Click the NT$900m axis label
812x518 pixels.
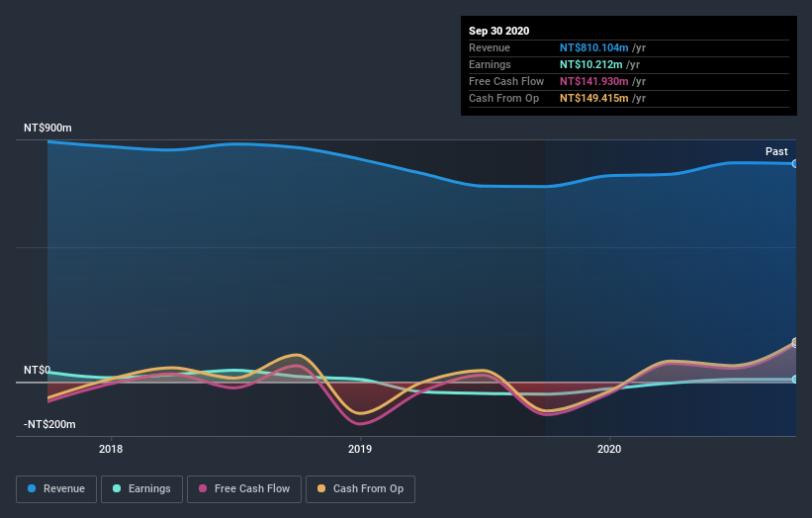[47, 128]
